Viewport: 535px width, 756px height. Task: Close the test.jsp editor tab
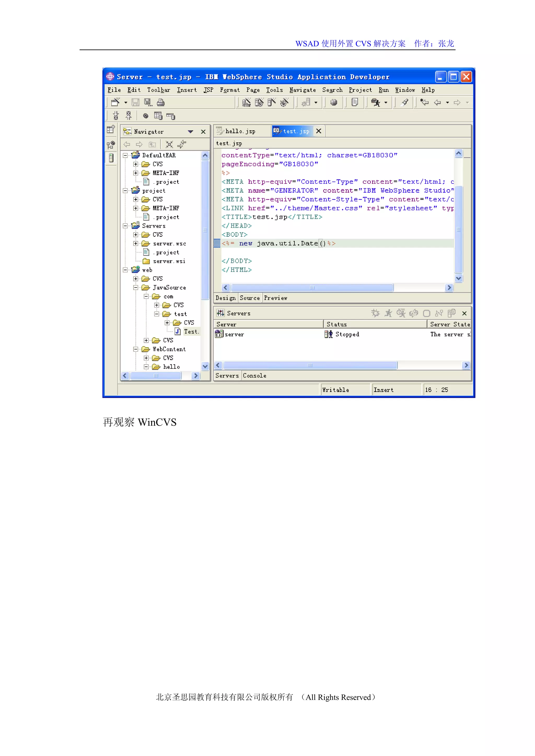(x=318, y=131)
